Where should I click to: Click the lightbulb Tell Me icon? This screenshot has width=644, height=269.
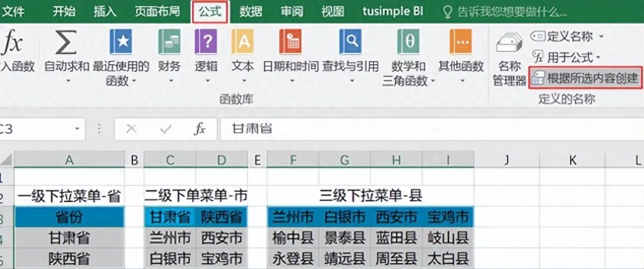tap(448, 12)
